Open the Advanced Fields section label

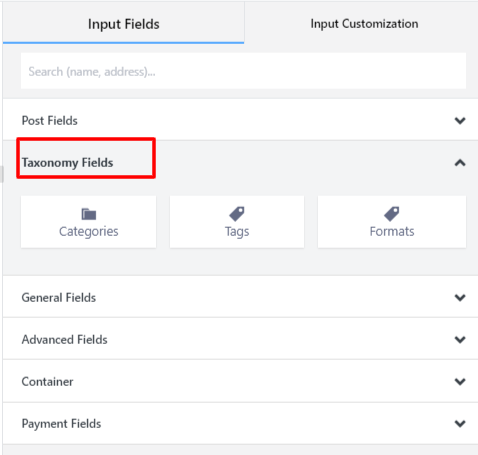(64, 339)
